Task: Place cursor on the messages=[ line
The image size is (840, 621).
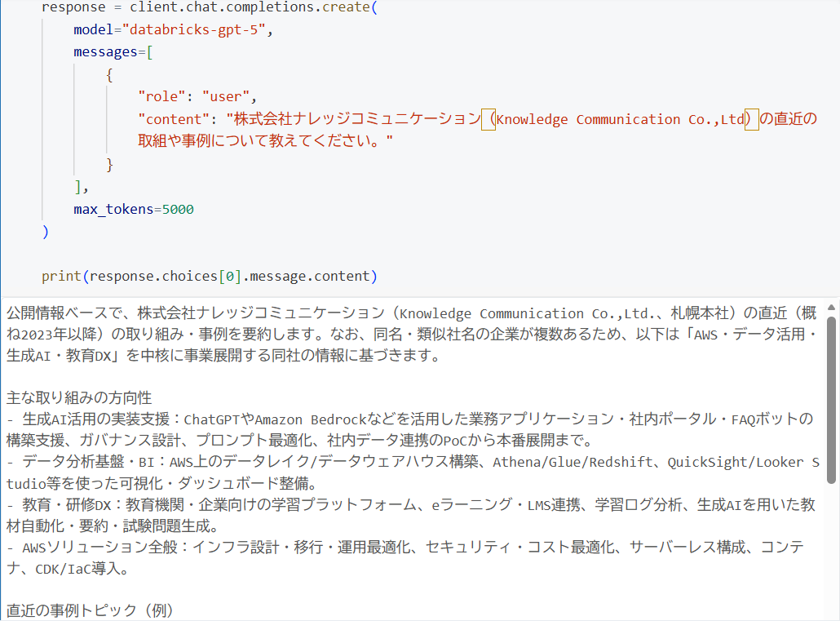Action: [x=113, y=52]
